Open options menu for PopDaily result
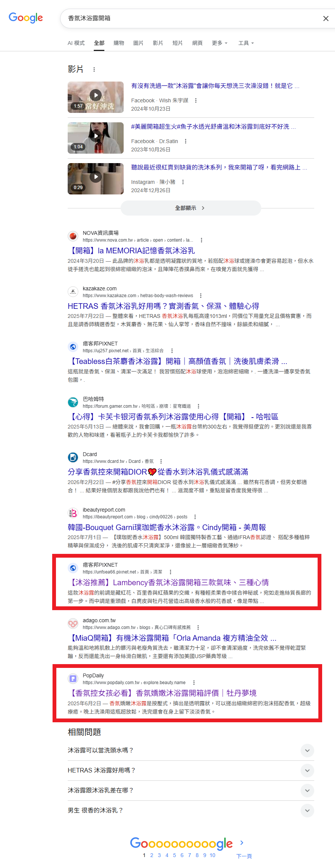 194,683
